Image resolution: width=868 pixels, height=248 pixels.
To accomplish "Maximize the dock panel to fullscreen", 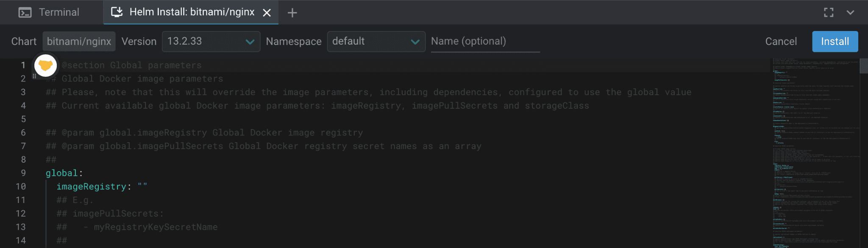I will pyautogui.click(x=829, y=12).
